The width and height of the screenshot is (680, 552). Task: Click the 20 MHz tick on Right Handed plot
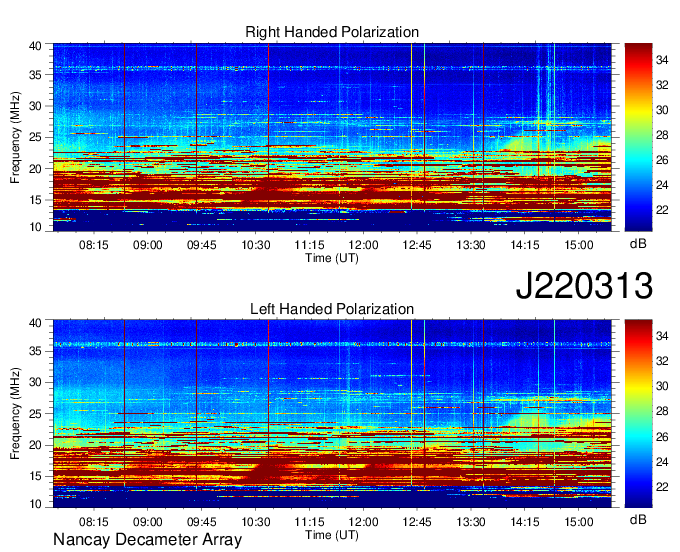tap(35, 169)
